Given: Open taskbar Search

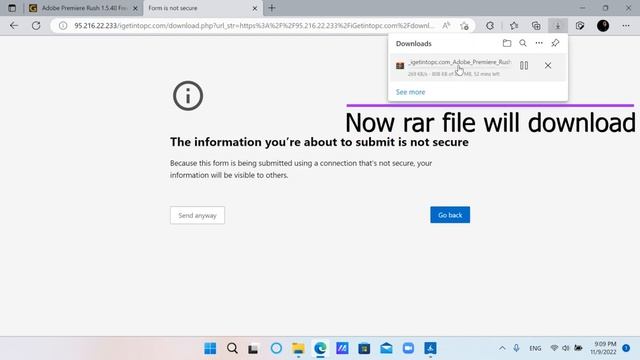Looking at the screenshot, I should [x=232, y=348].
